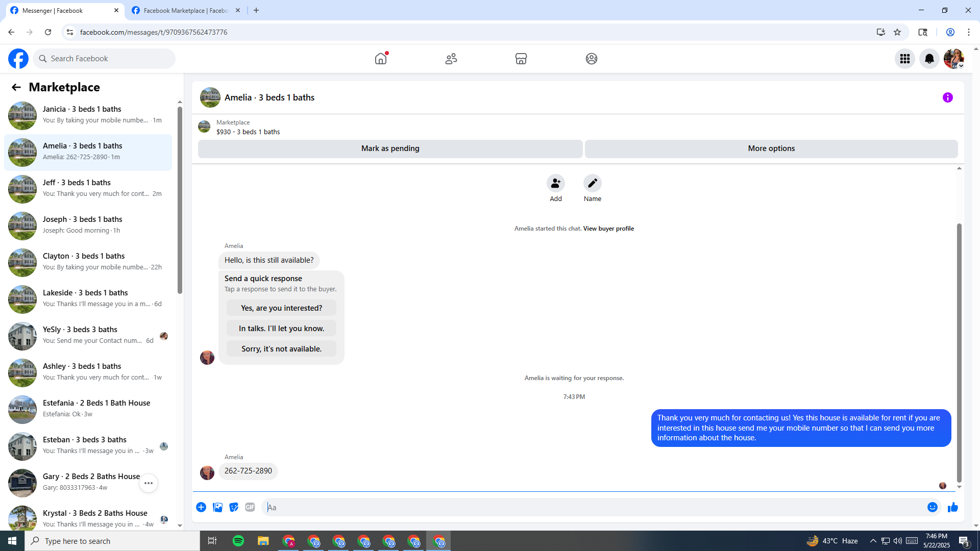Select Amelia 3 beds 1 baths conversation
The height and width of the screenshot is (551, 980).
click(88, 153)
